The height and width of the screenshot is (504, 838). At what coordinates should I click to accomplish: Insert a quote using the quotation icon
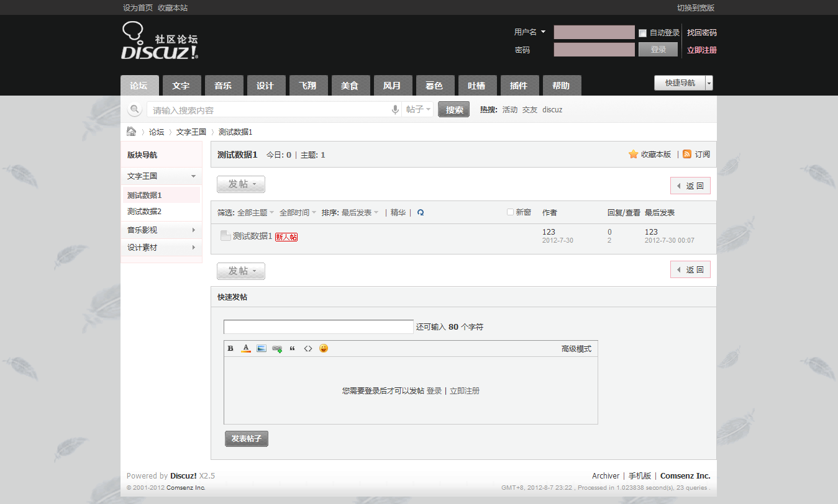[x=293, y=348]
